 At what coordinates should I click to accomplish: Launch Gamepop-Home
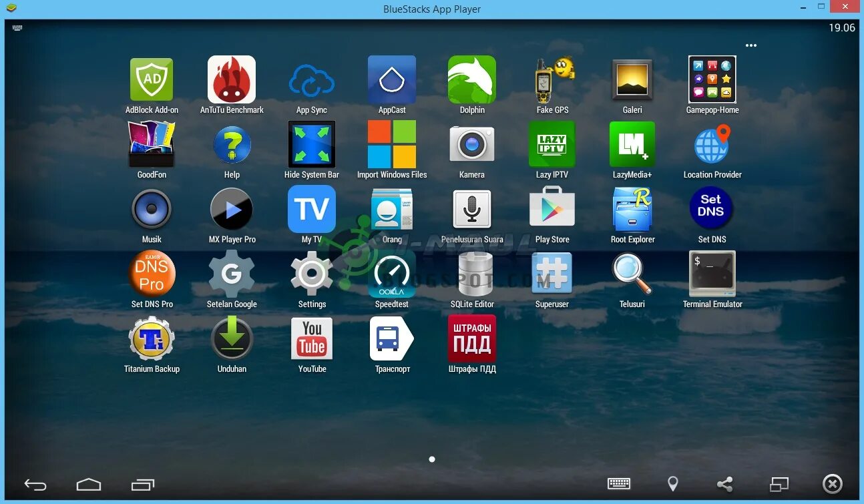click(712, 79)
